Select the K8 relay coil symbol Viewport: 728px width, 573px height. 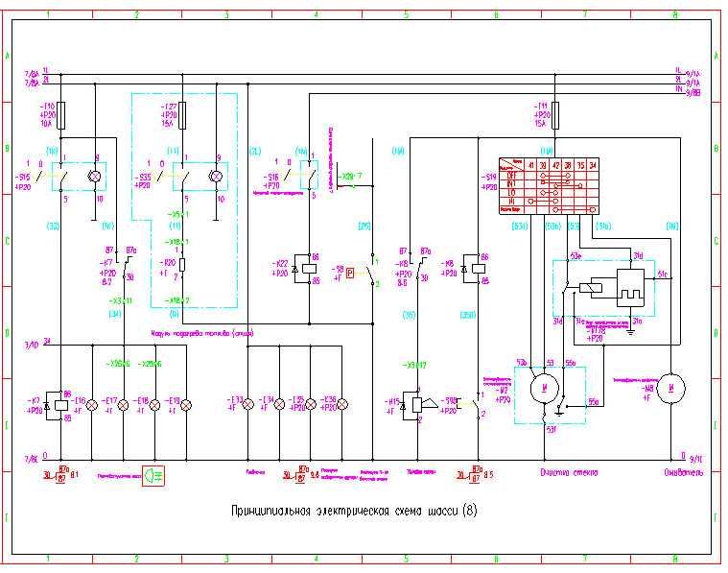(x=479, y=268)
